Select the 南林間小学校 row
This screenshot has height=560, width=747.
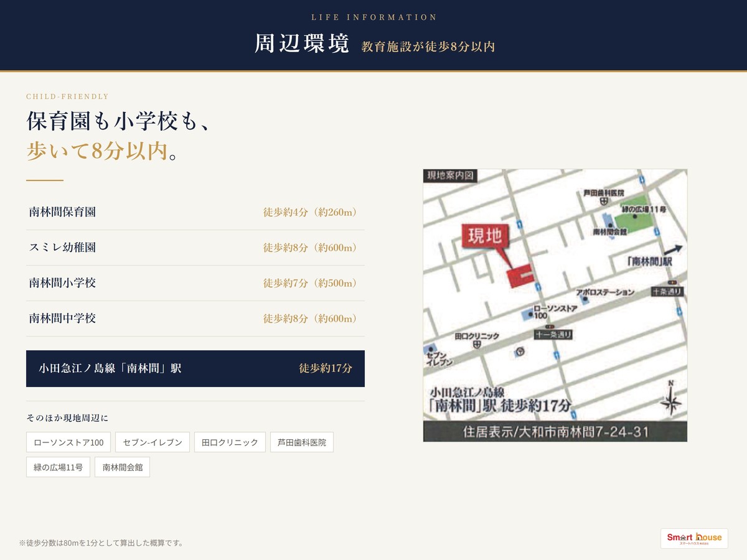[x=195, y=283]
